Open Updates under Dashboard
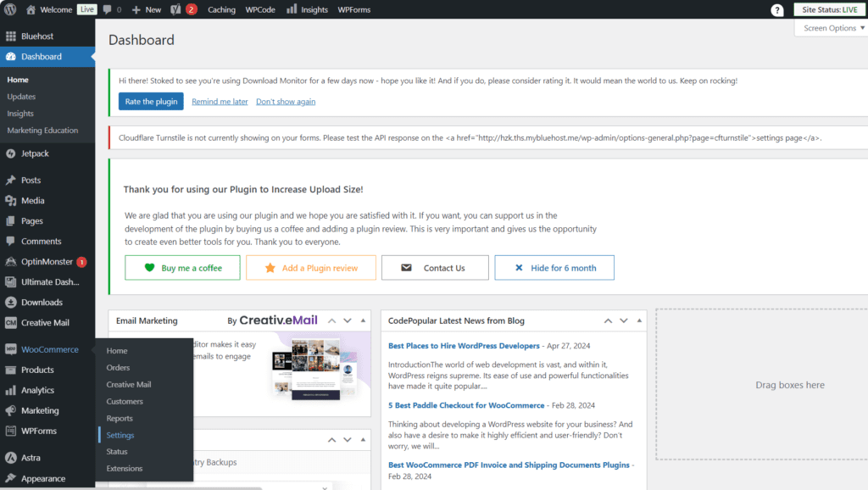 21,97
